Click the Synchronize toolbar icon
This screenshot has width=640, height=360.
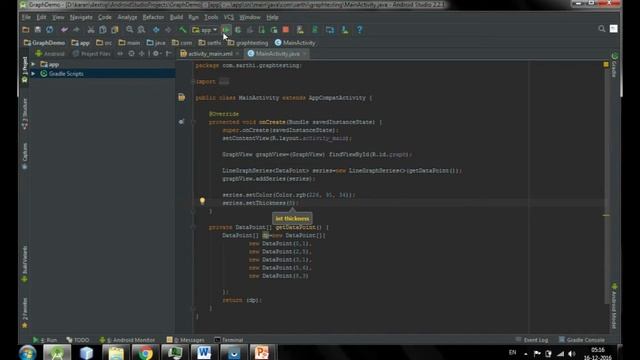tap(49, 30)
